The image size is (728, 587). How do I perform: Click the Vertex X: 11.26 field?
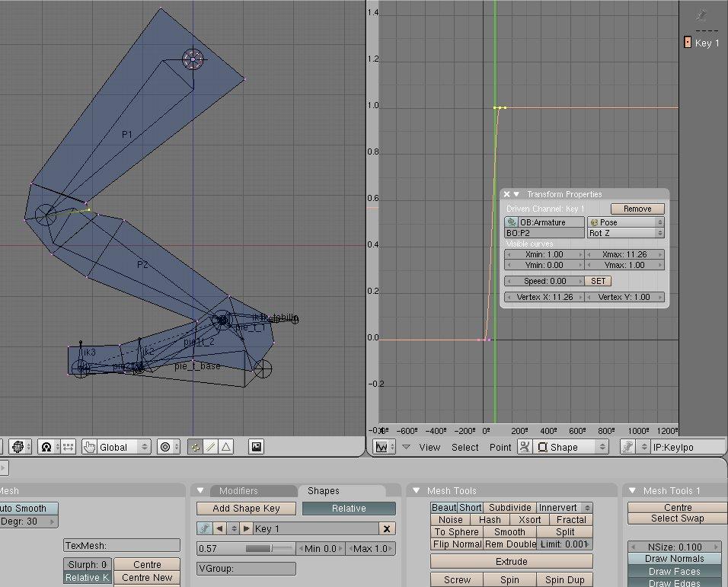click(544, 297)
